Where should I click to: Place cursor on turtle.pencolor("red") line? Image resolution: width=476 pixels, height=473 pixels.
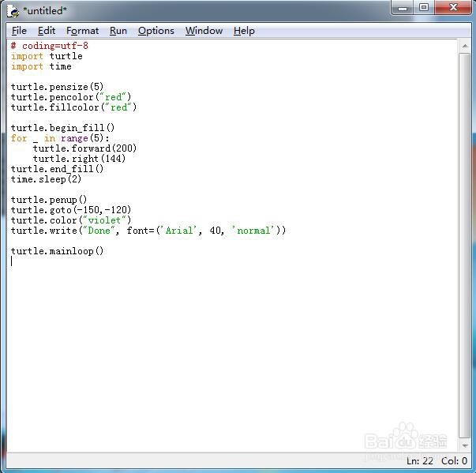71,97
